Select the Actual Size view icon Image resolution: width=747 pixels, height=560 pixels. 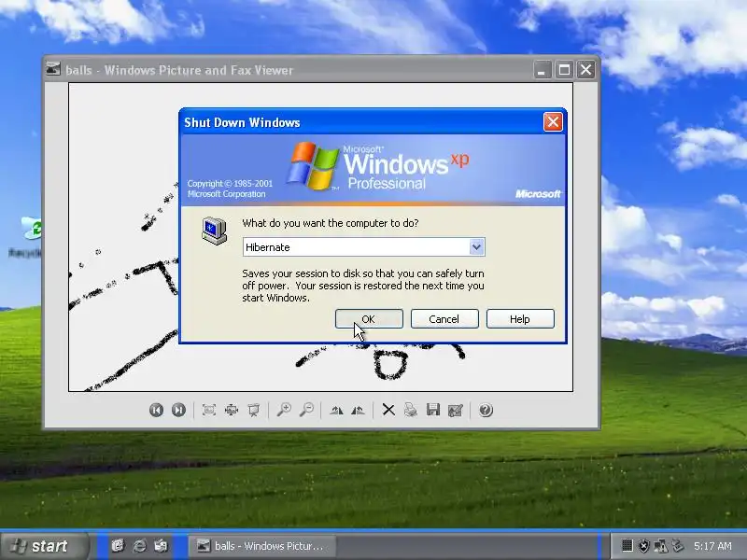[x=232, y=410]
